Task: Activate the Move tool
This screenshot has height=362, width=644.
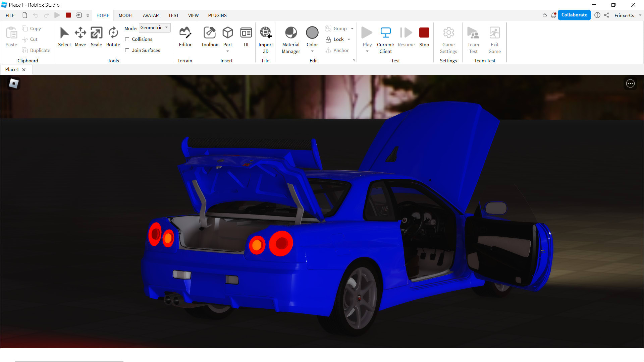Action: point(80,37)
